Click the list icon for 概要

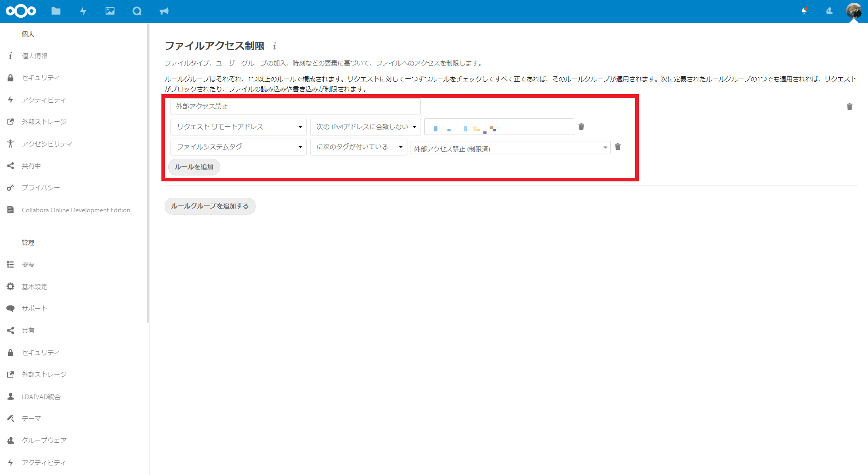pos(10,264)
